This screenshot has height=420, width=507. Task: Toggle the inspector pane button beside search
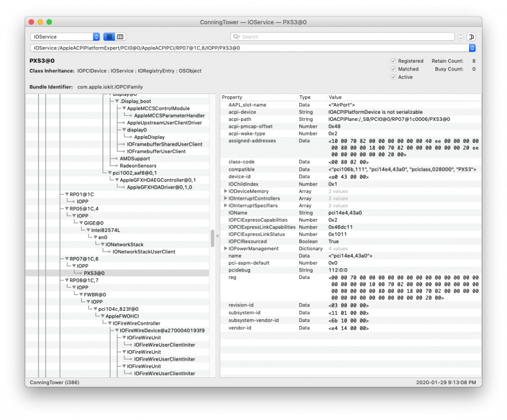[x=471, y=37]
